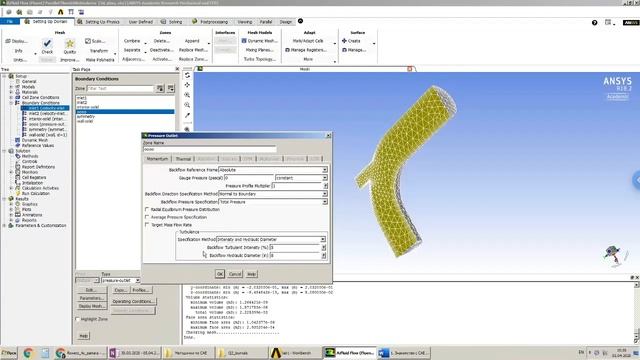Click the Zone filter text field
The width and height of the screenshot is (640, 360).
(120, 88)
